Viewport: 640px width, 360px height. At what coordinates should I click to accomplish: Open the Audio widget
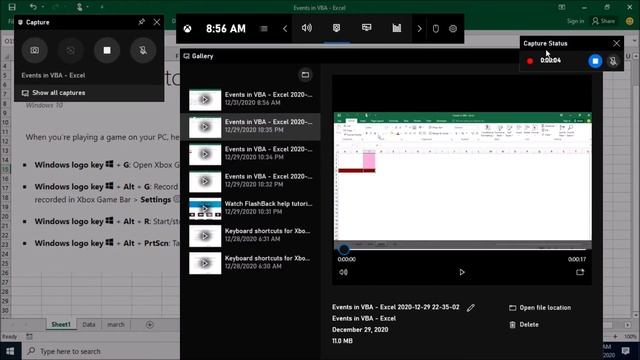tap(307, 28)
